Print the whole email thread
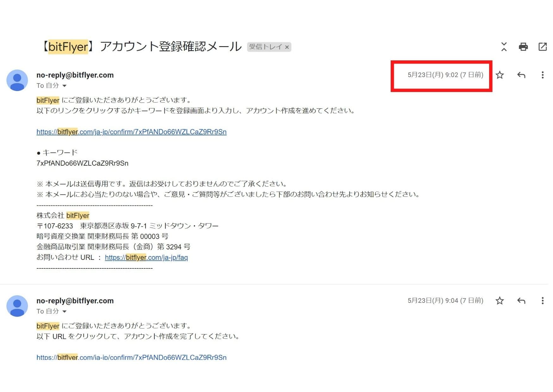The image size is (553, 392). [523, 47]
